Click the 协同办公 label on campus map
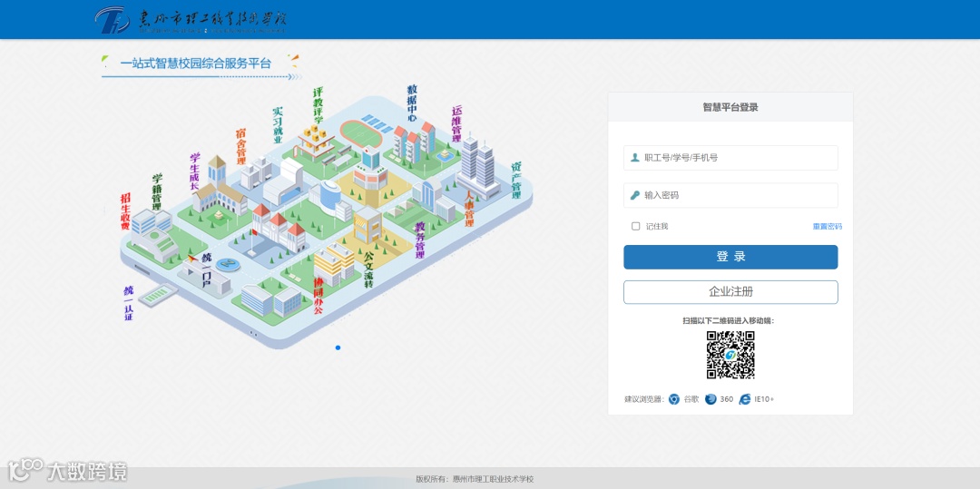Image resolution: width=980 pixels, height=489 pixels. click(x=318, y=296)
